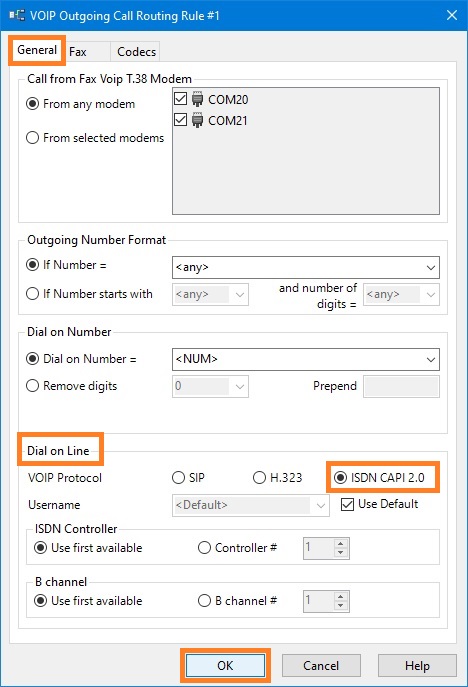The height and width of the screenshot is (687, 468).
Task: Toggle the Use Default checkbox
Action: pos(347,505)
